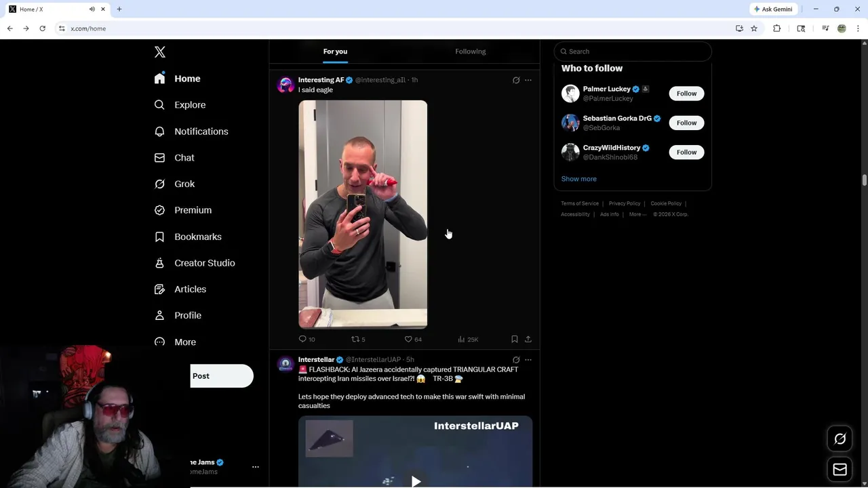Open the account menu dots beside the profile name
The height and width of the screenshot is (488, 868).
pyautogui.click(x=256, y=467)
